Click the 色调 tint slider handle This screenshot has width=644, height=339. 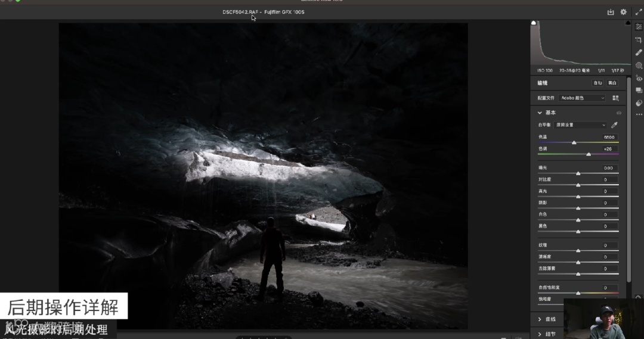click(x=589, y=154)
